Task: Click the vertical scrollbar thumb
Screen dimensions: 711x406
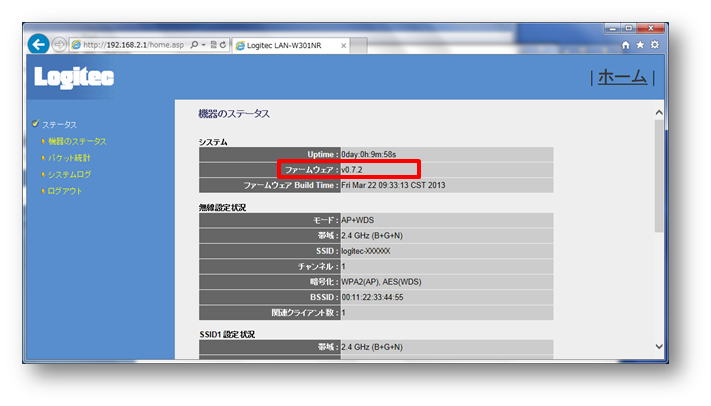Action: pyautogui.click(x=659, y=177)
